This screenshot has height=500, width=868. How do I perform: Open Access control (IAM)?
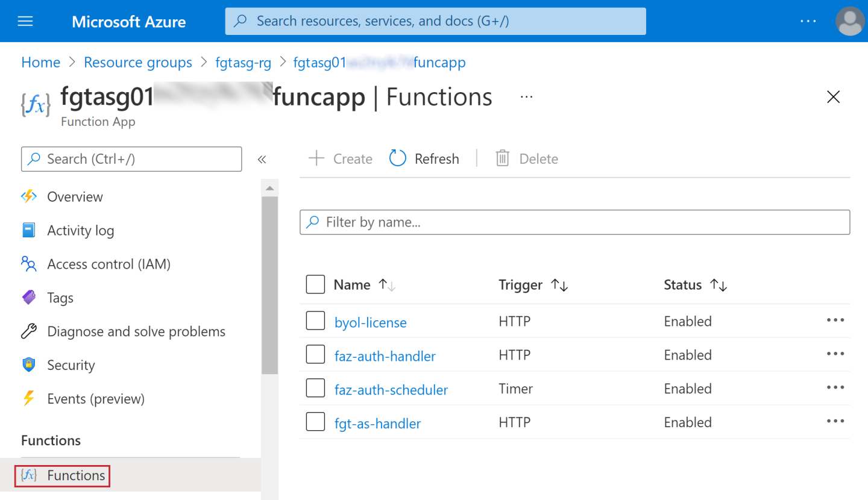(109, 264)
